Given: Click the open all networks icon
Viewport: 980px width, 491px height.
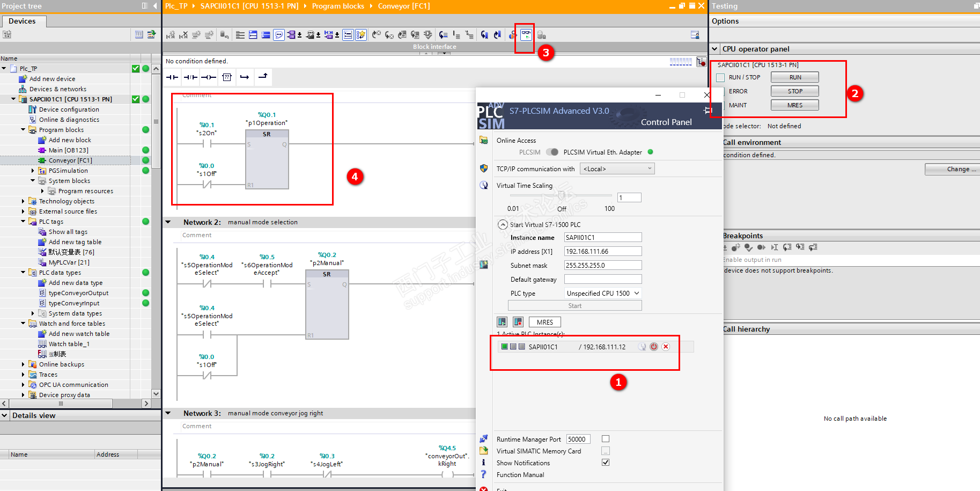Looking at the screenshot, I should 253,35.
